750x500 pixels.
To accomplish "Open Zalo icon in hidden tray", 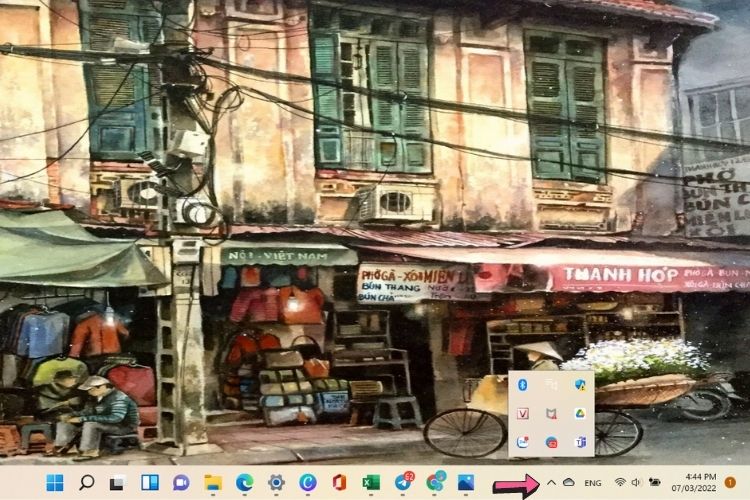I will [523, 442].
